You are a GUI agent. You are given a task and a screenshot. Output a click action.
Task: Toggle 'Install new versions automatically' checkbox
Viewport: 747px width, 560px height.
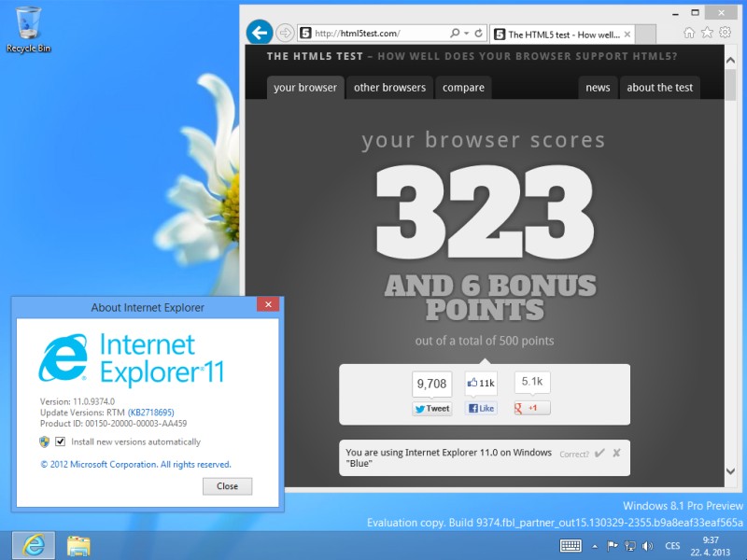(x=60, y=441)
